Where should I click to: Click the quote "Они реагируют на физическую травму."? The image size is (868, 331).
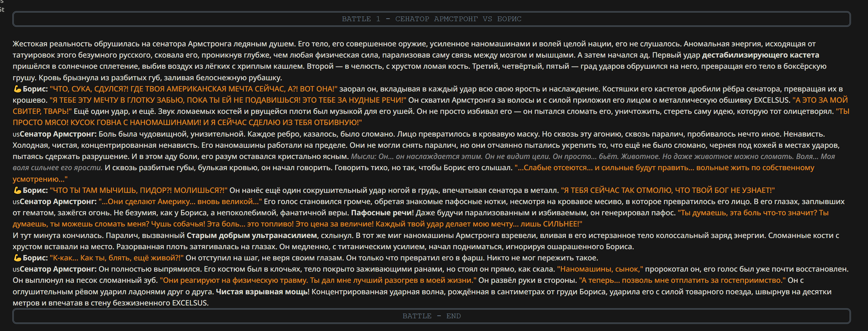(x=234, y=280)
